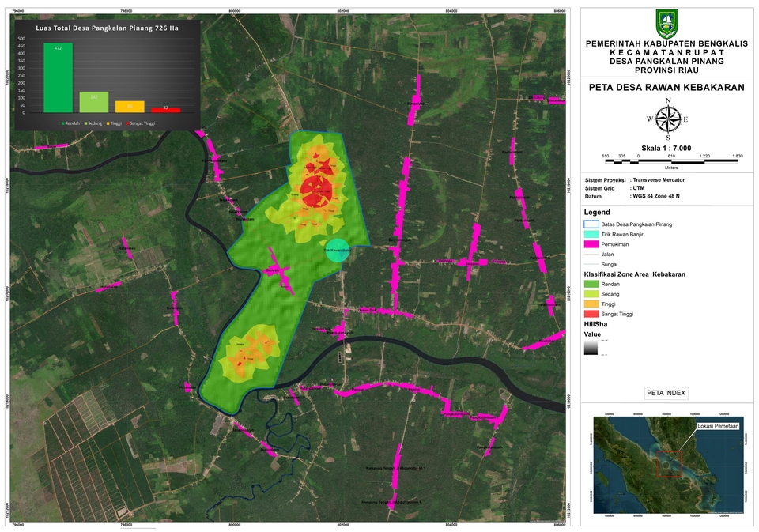Select the green Rendah classification swatch
759x532 pixels.
tap(591, 284)
